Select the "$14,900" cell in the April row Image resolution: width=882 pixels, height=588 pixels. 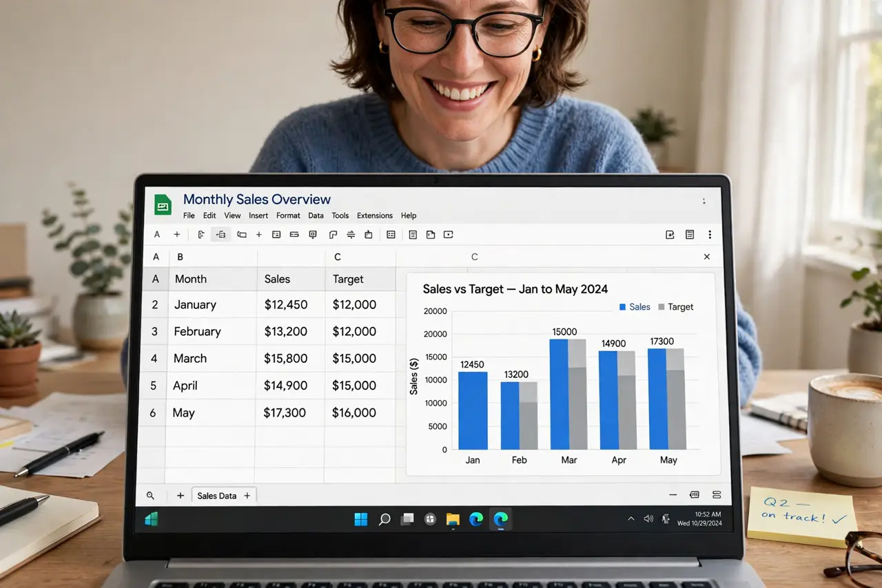(x=290, y=386)
